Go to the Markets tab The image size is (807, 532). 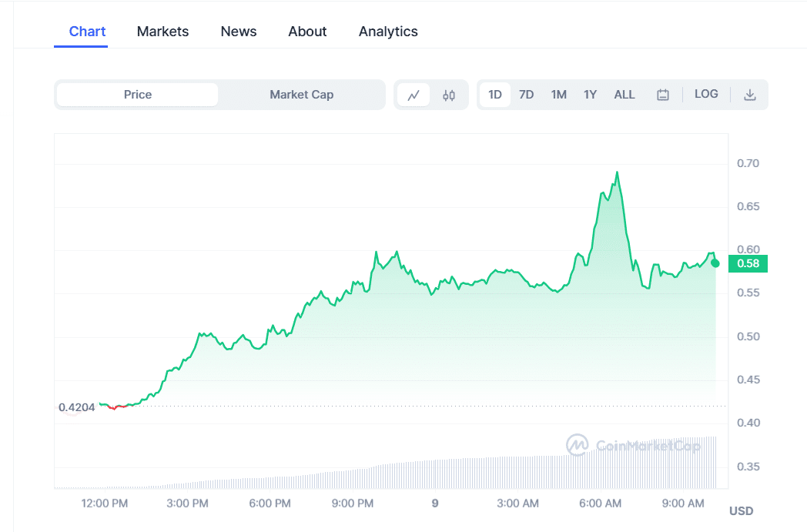click(x=162, y=32)
